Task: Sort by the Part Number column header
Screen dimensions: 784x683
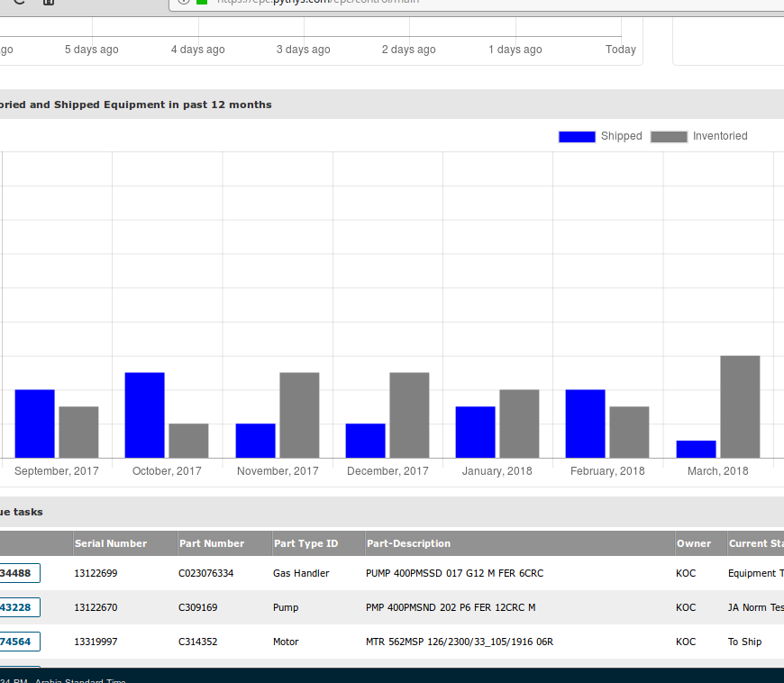Action: [212, 543]
